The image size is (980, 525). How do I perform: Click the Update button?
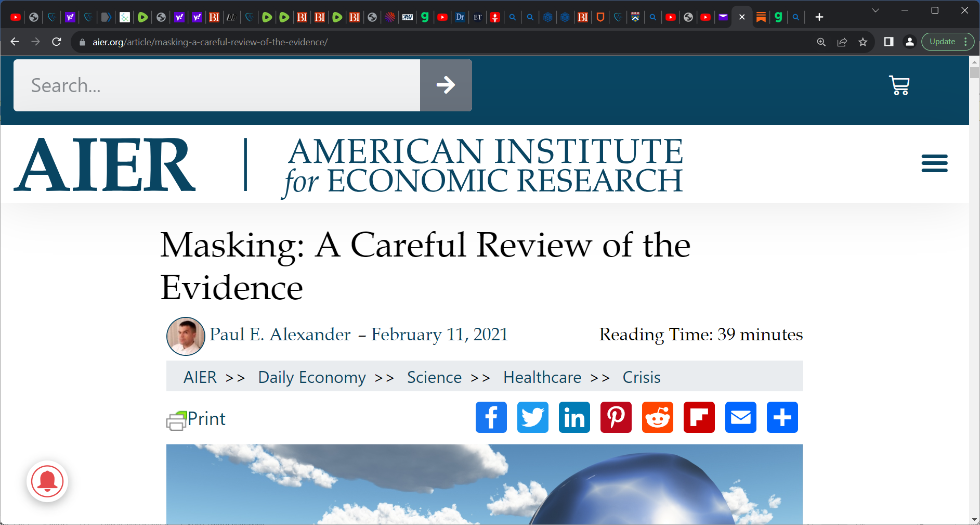pyautogui.click(x=942, y=42)
